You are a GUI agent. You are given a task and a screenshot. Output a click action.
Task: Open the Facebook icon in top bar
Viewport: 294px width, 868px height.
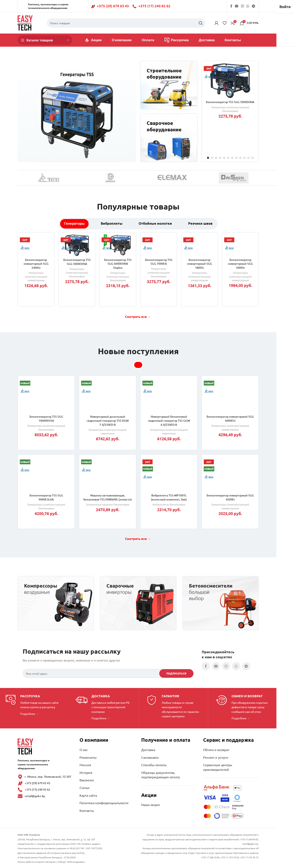tap(231, 6)
